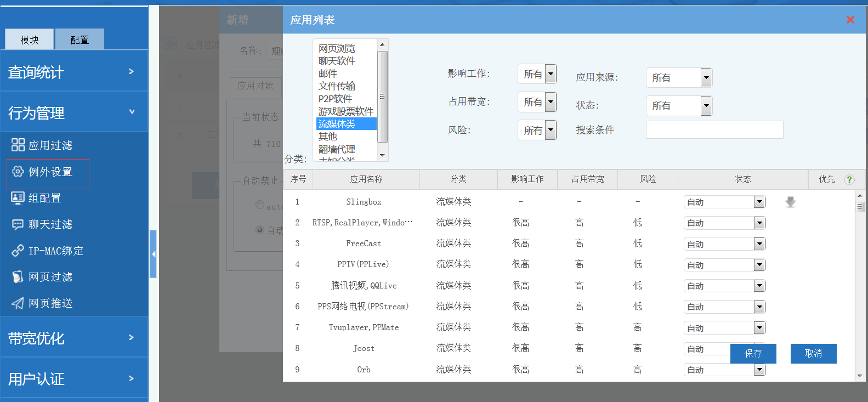Click the 保存 button

click(x=753, y=354)
